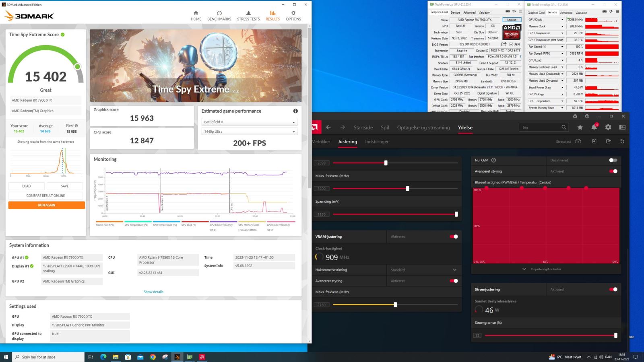
Task: Click COMPARE RESULT ONLINE button
Action: click(45, 195)
